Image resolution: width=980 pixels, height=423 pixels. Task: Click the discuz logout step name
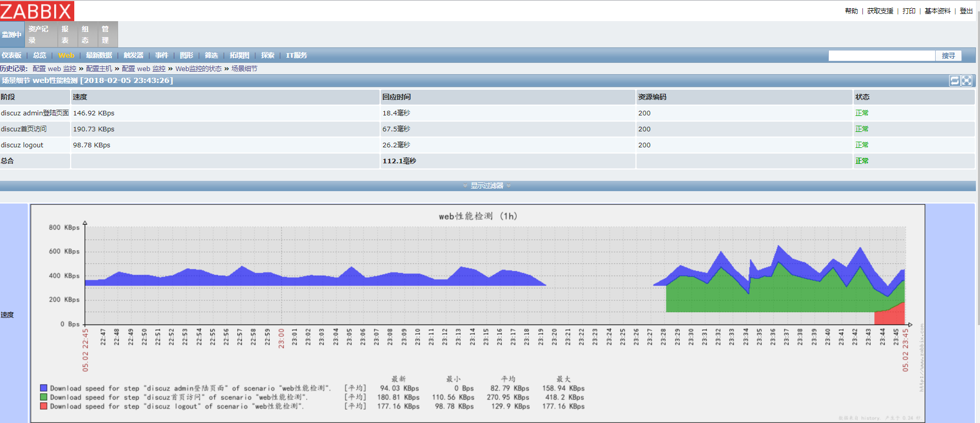pos(22,145)
